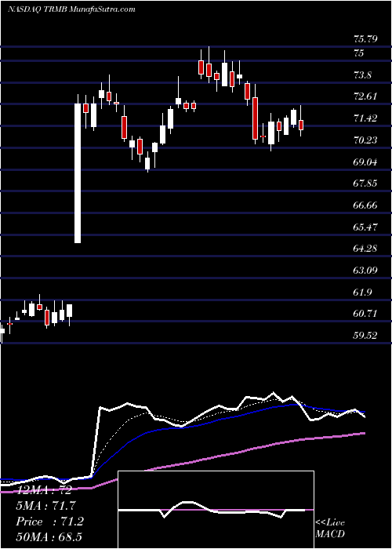Click the 70.23 price axis label
The width and height of the screenshot is (392, 549).
365,140
